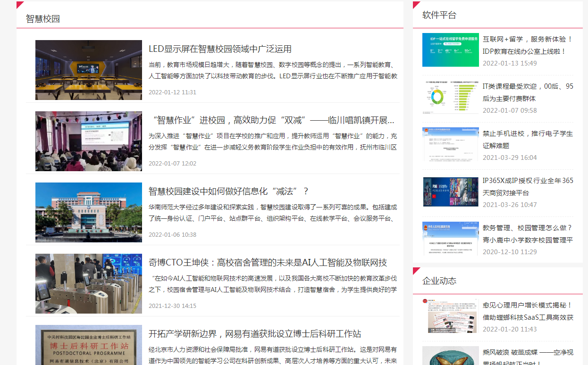Open sidebar article 互联网+留学，服务新体验
The width and height of the screenshot is (588, 365).
528,45
